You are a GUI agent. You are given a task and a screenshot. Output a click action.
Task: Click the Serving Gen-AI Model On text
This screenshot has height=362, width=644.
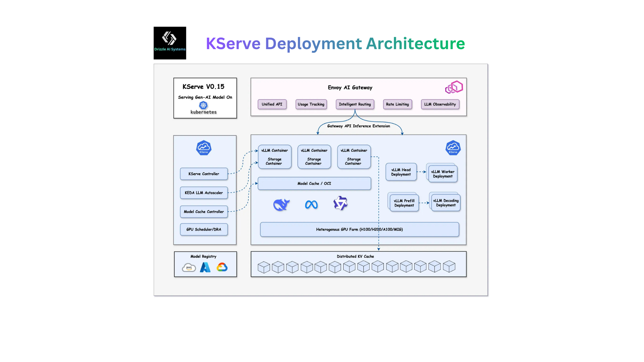coord(205,97)
